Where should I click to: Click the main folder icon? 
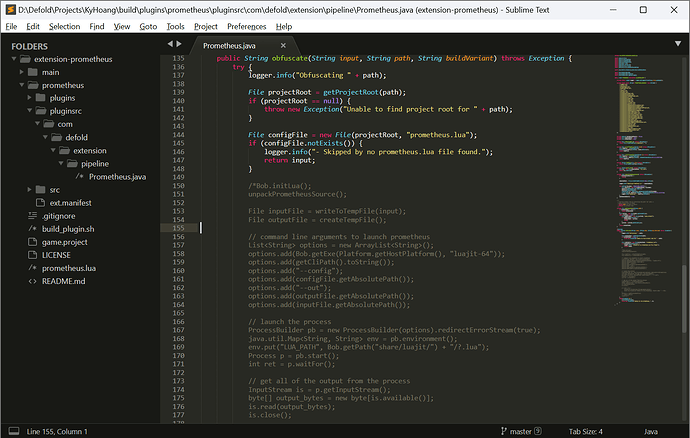(x=33, y=72)
